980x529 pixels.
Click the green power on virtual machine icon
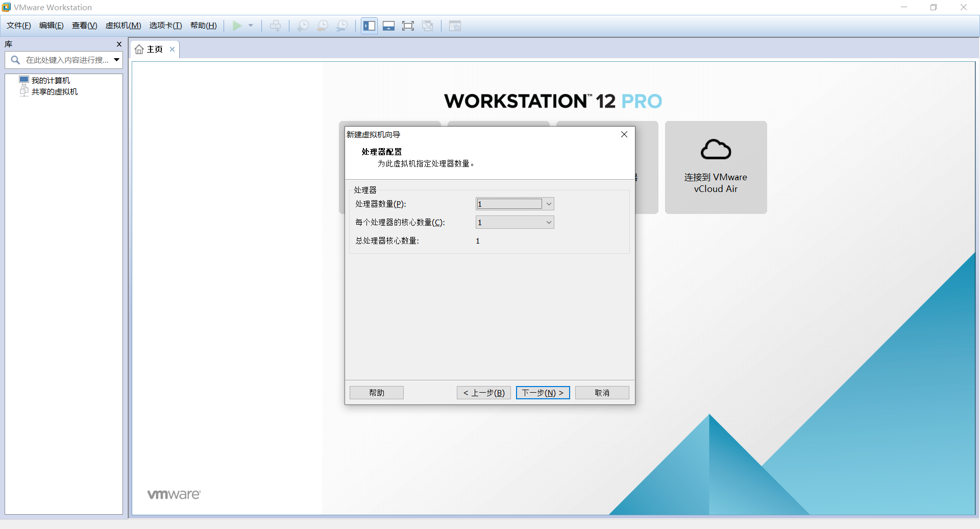(x=237, y=26)
